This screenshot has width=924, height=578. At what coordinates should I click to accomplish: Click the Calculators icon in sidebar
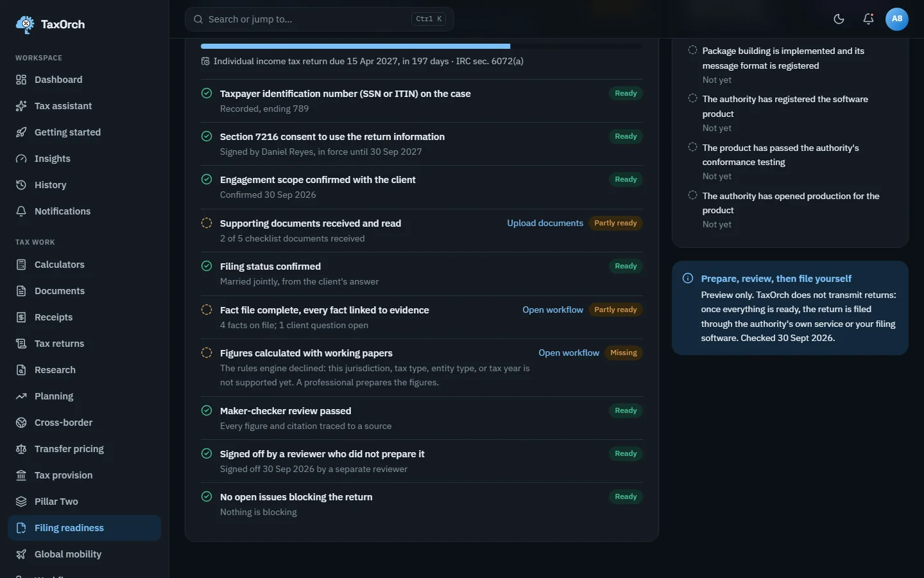tap(21, 265)
